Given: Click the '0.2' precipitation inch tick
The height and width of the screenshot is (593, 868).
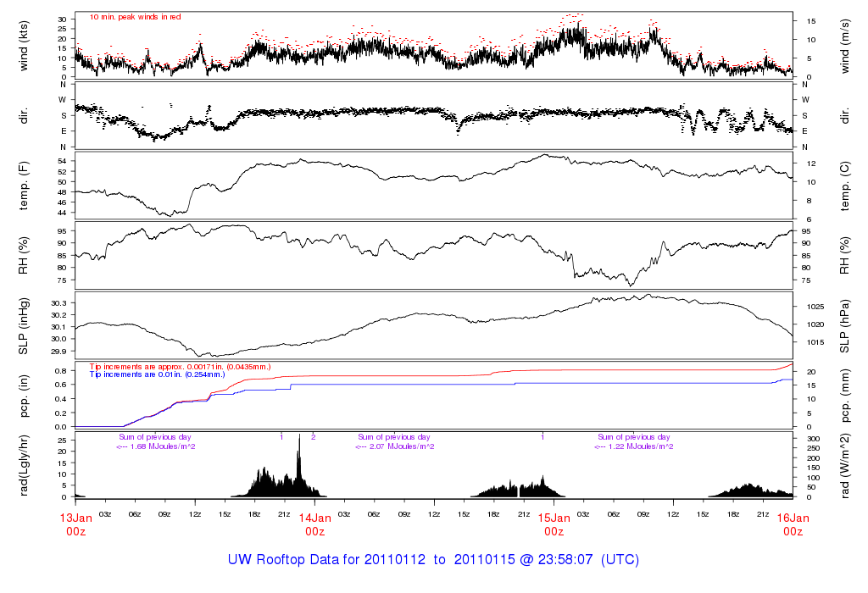Looking at the screenshot, I should coord(61,413).
